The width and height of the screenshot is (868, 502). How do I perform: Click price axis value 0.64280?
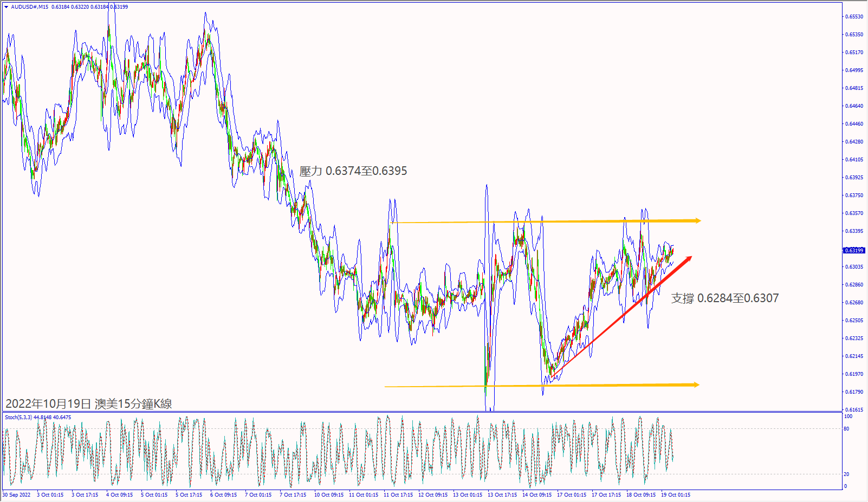854,142
